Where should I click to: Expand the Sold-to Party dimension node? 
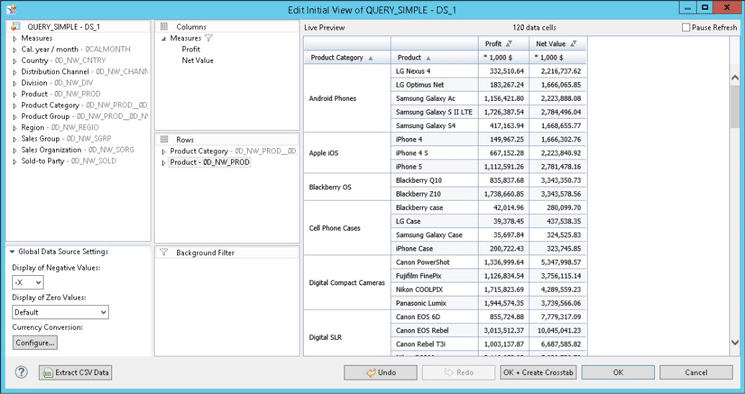(x=15, y=161)
